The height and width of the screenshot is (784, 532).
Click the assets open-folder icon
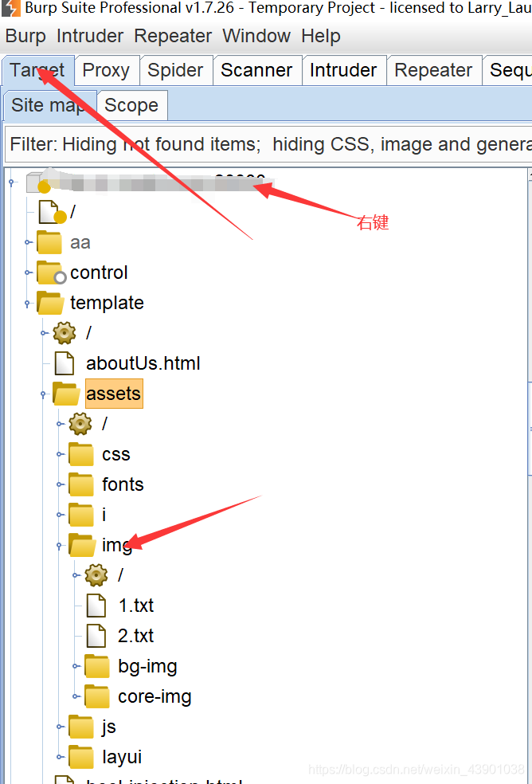(x=66, y=394)
